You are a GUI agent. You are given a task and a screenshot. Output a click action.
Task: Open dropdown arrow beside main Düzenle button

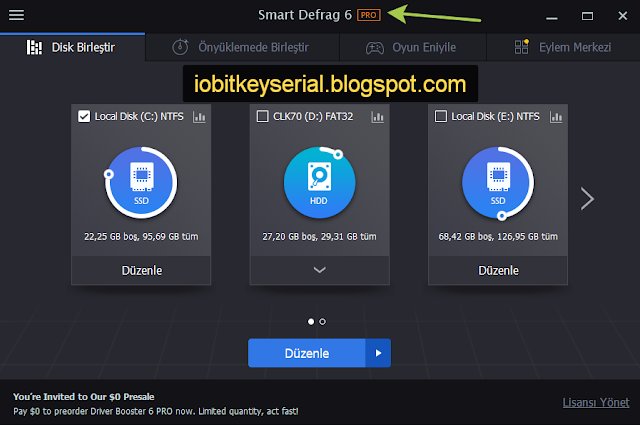378,353
